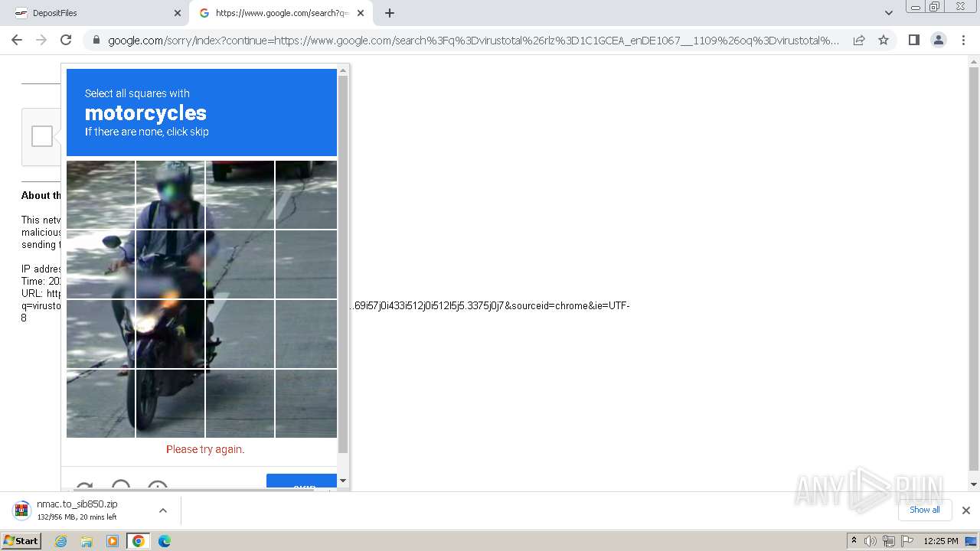This screenshot has height=551, width=980.
Task: Show hidden system tray icons
Action: 854,541
